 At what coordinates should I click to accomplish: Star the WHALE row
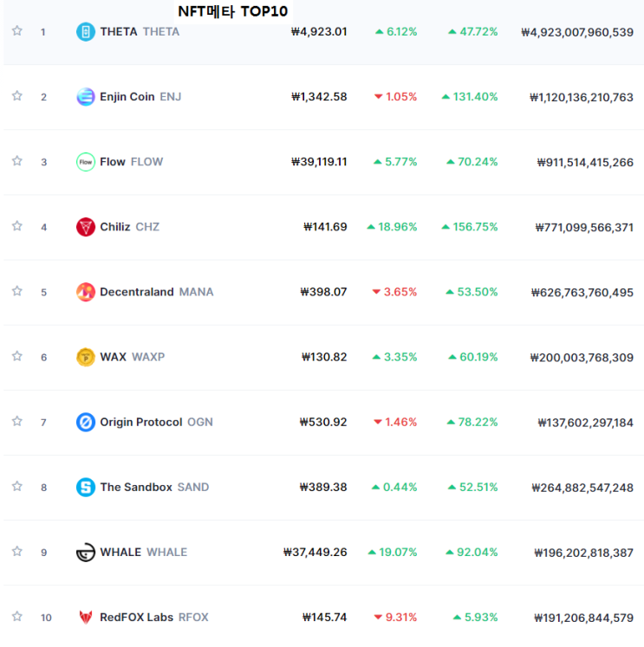click(x=17, y=551)
